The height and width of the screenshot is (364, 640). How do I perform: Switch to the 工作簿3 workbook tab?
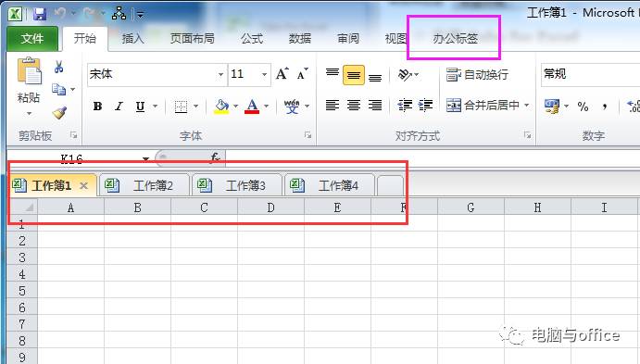pyautogui.click(x=237, y=185)
